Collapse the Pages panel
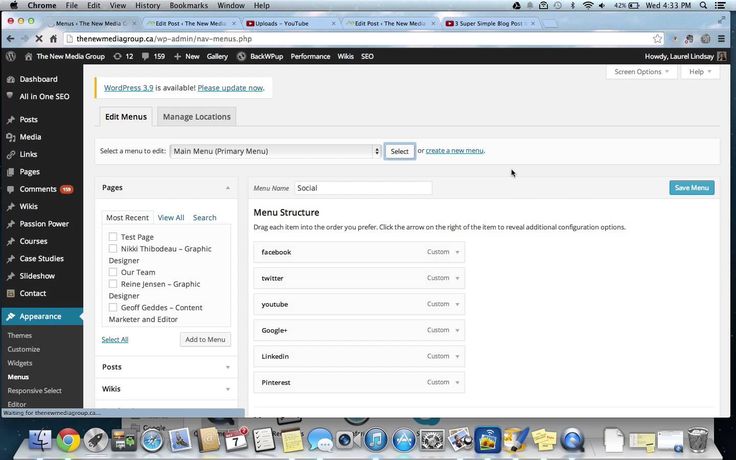This screenshot has height=460, width=736. [228, 188]
